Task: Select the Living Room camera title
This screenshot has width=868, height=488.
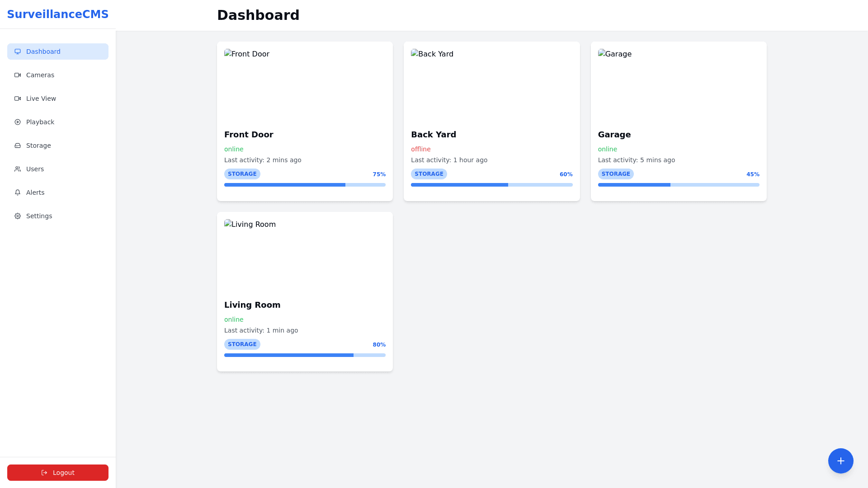Action: point(252,305)
